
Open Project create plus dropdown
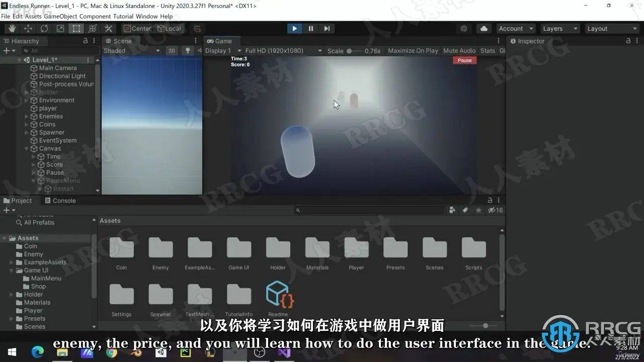(9, 210)
